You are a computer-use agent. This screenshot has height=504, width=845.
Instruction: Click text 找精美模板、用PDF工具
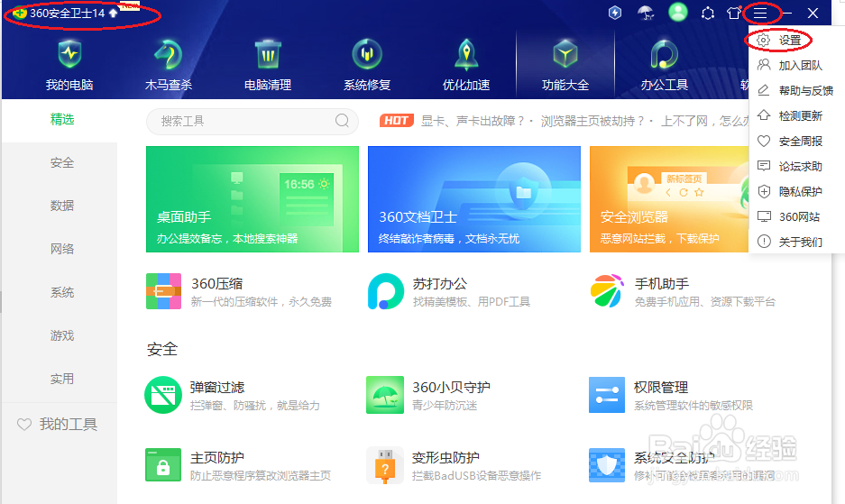[x=472, y=301]
